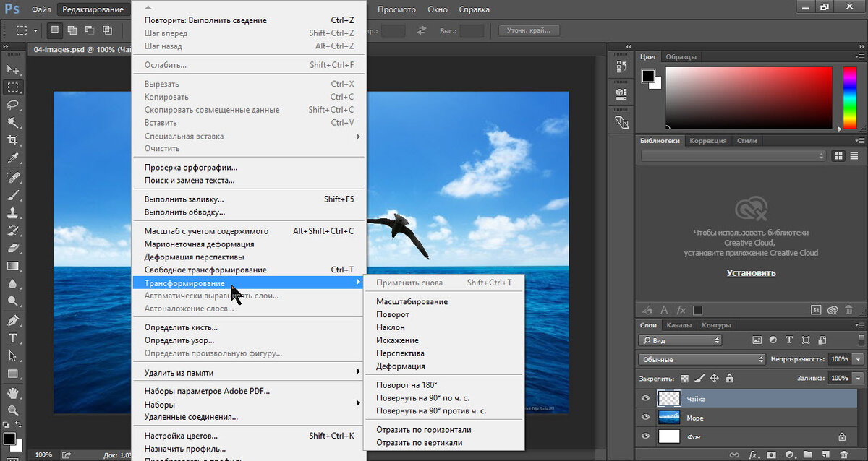Pick a color from the color spectrum strip
The height and width of the screenshot is (461, 868).
849,99
